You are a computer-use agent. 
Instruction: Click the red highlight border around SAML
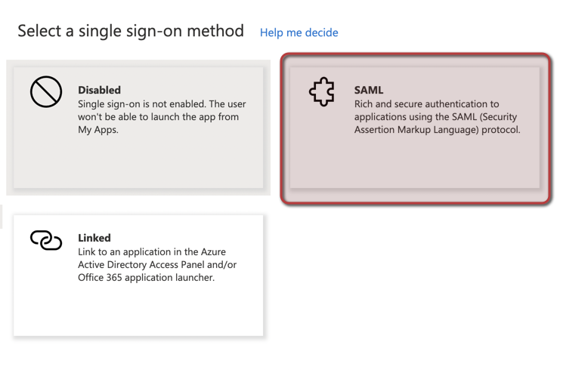pyautogui.click(x=416, y=55)
